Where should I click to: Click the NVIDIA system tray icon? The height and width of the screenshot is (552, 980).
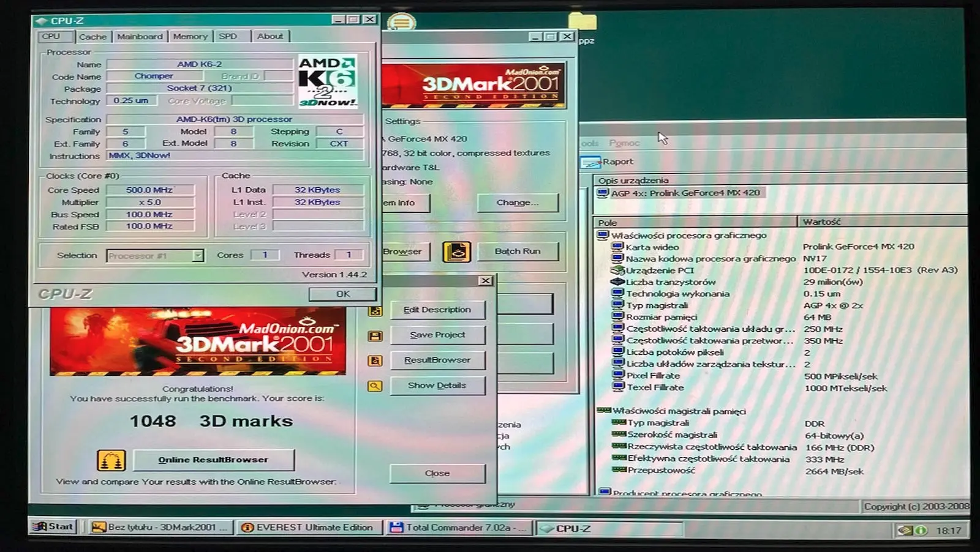pyautogui.click(x=905, y=531)
